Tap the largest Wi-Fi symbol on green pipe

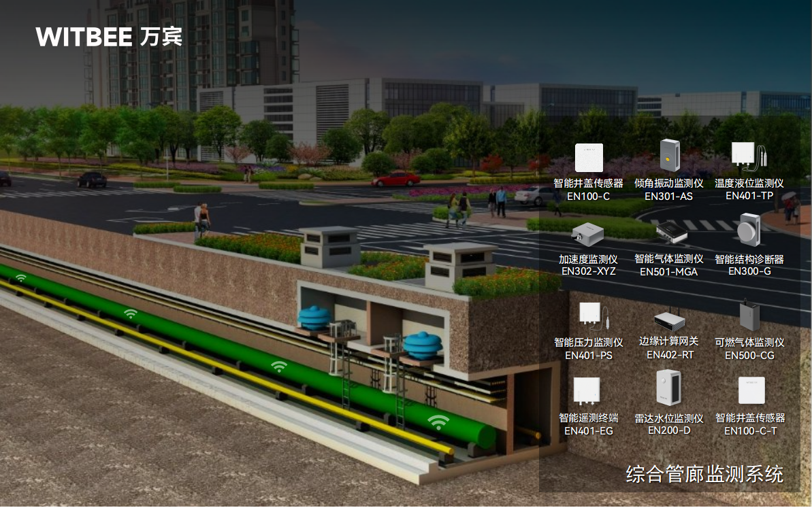tap(439, 422)
